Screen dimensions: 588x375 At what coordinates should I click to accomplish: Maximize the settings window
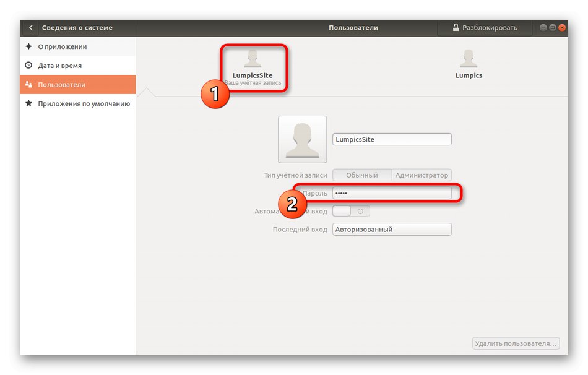tap(552, 27)
